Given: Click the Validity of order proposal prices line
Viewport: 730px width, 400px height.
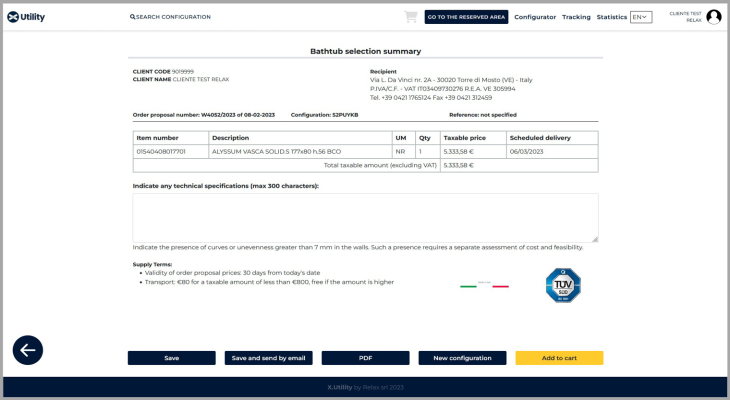Looking at the screenshot, I should [x=232, y=273].
